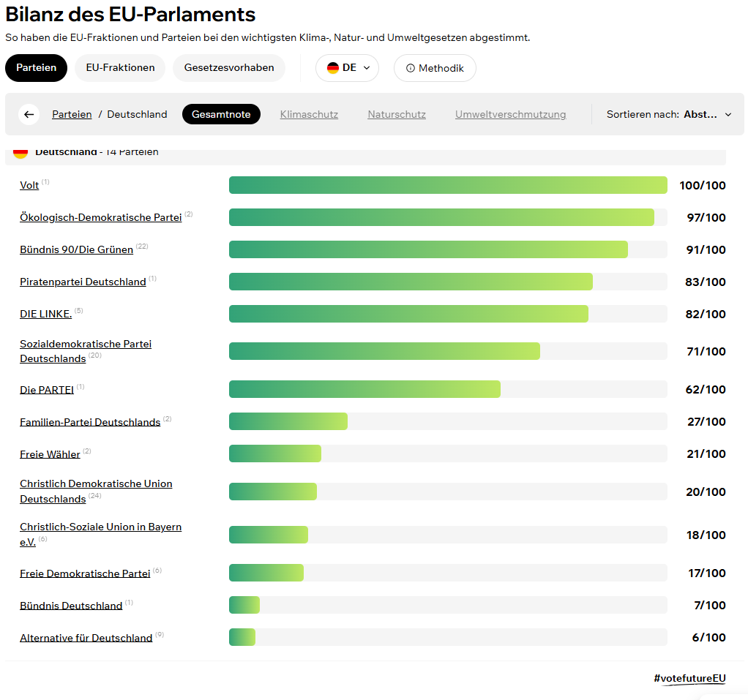Open the Bündnis Deutschland link

pos(71,606)
